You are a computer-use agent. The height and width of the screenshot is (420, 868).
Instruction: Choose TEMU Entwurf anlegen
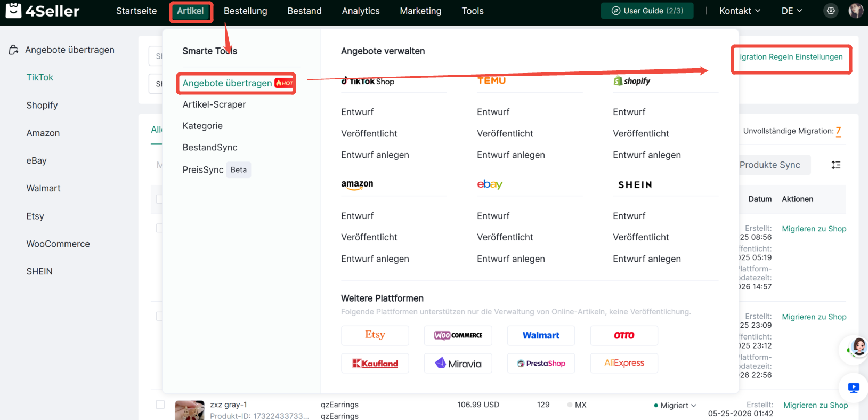tap(511, 155)
